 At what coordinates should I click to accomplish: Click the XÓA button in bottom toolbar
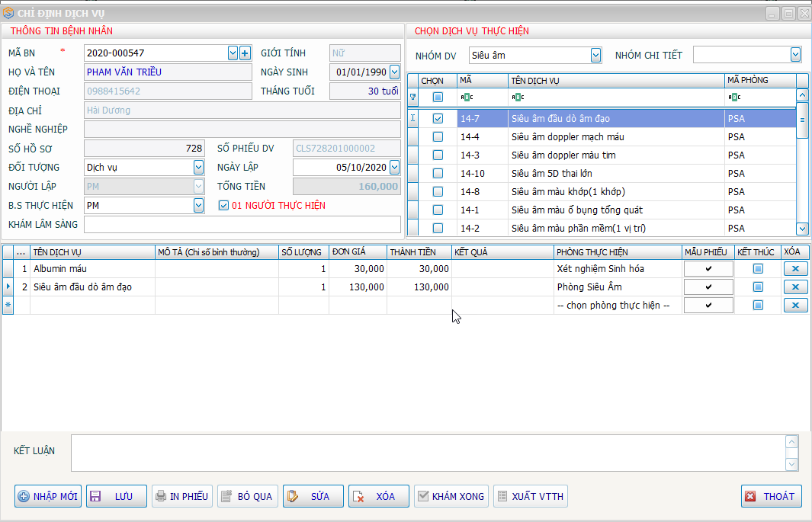[x=379, y=496]
